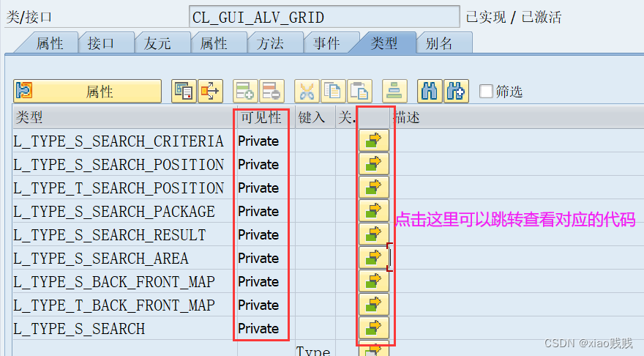Click the 属性 toolbar button with icon

point(87,92)
